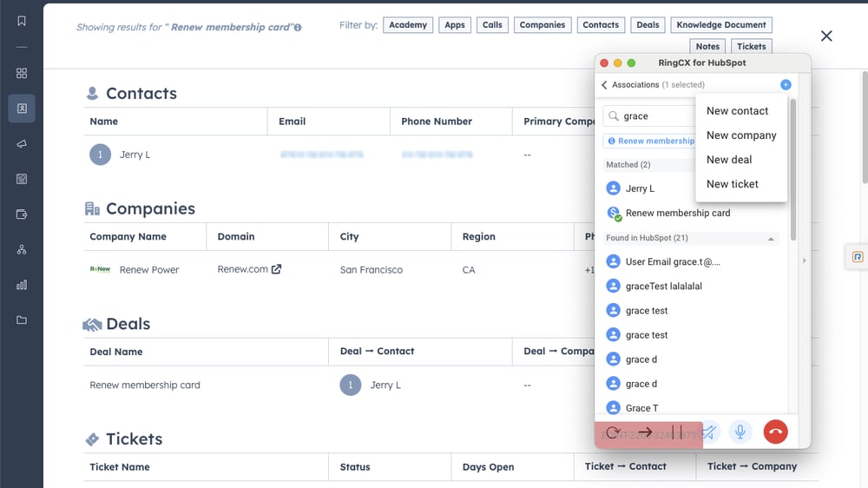Open the bookmarks icon in the sidebar
This screenshot has width=868, height=488.
pyautogui.click(x=22, y=21)
